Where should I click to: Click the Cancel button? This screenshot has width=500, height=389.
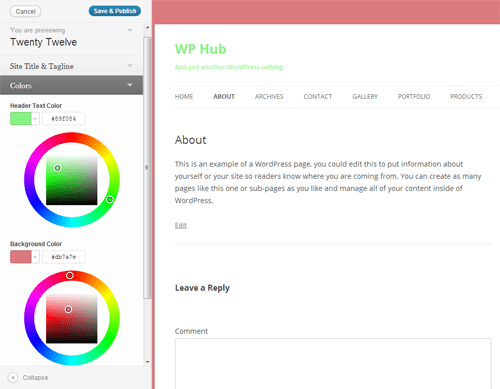[x=25, y=11]
